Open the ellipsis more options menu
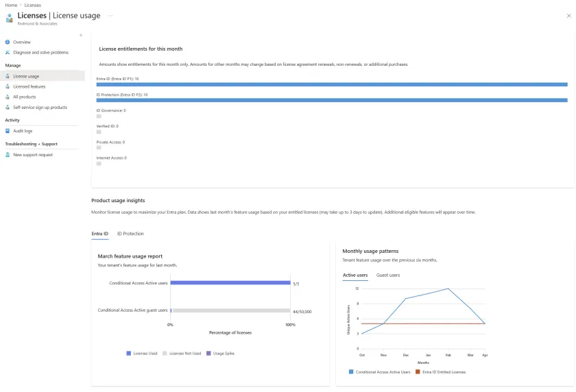Screen dimensions: 576x392 [111, 16]
